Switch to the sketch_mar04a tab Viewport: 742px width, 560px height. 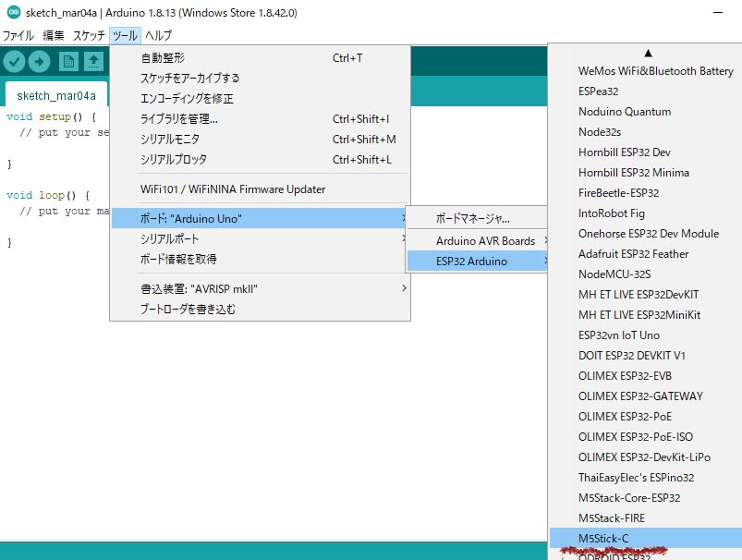(55, 95)
